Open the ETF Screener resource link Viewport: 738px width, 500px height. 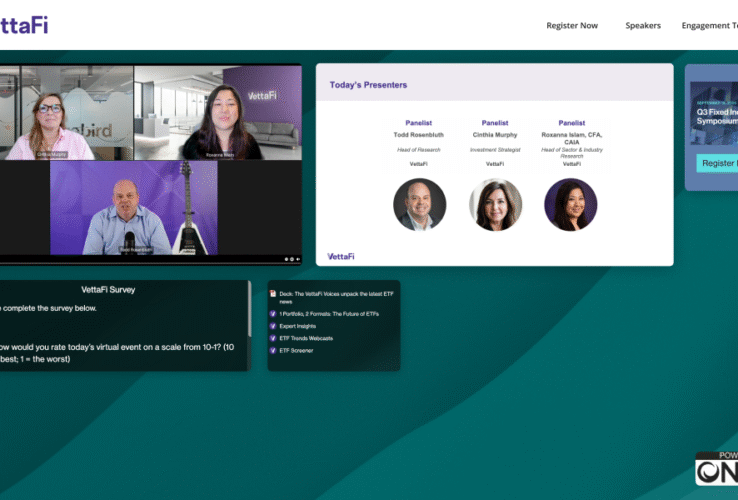(x=296, y=350)
